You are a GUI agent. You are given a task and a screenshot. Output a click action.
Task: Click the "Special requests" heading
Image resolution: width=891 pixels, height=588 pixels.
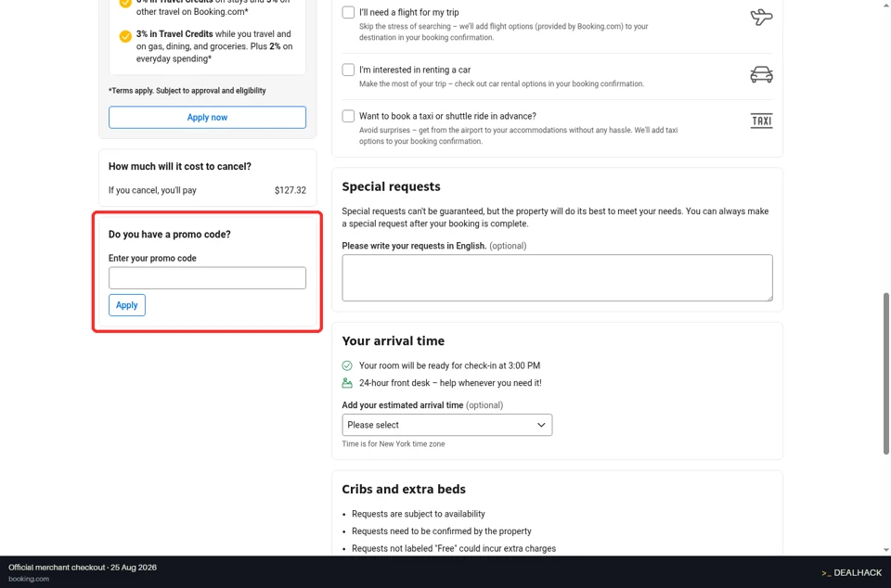tap(391, 186)
